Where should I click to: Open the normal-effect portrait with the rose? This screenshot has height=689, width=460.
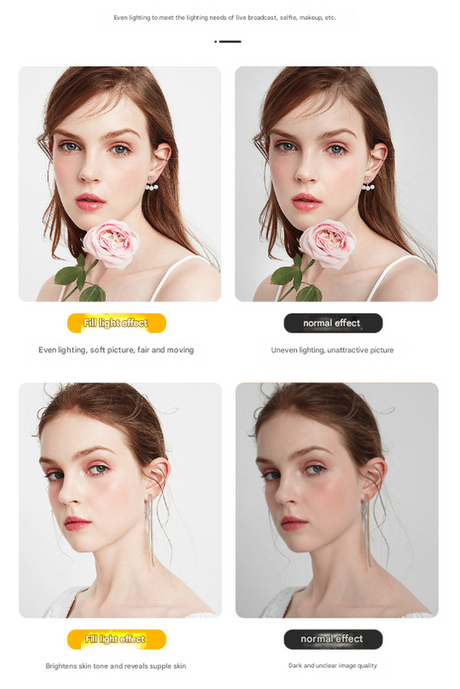point(337,184)
